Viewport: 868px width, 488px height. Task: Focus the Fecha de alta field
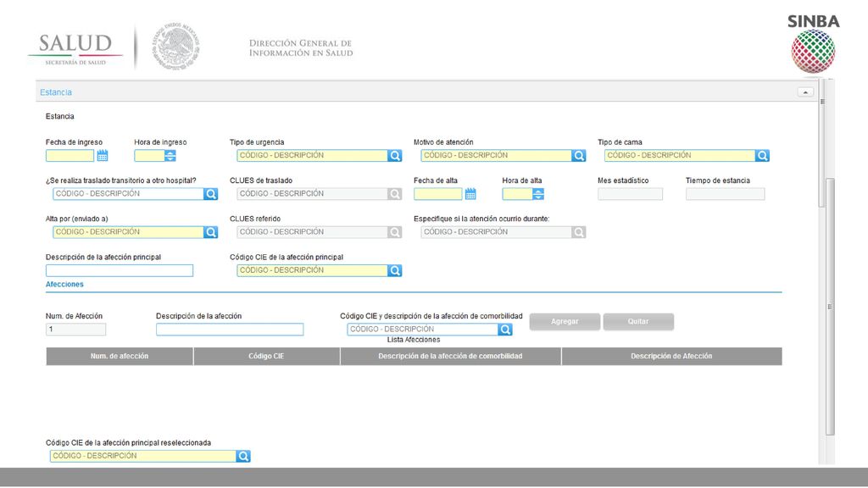coord(438,194)
